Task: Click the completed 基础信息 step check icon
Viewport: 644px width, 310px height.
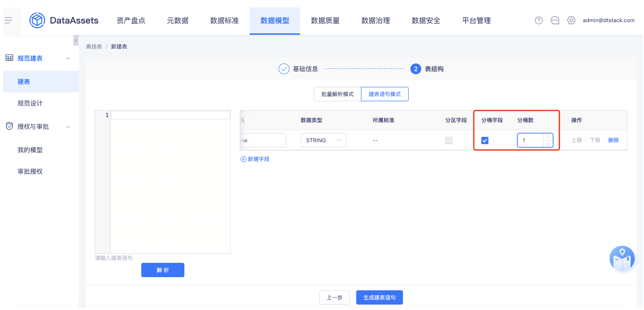Action: tap(284, 69)
